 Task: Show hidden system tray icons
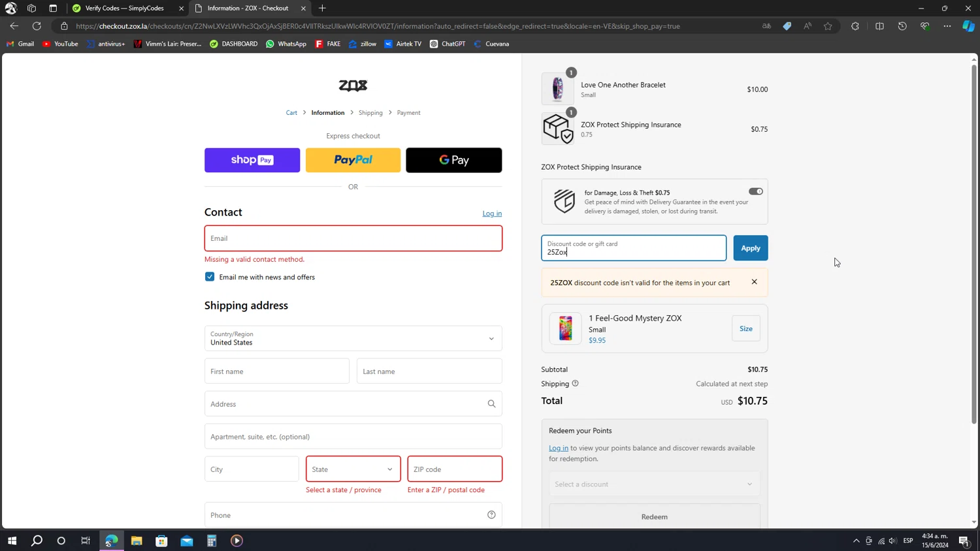(856, 541)
